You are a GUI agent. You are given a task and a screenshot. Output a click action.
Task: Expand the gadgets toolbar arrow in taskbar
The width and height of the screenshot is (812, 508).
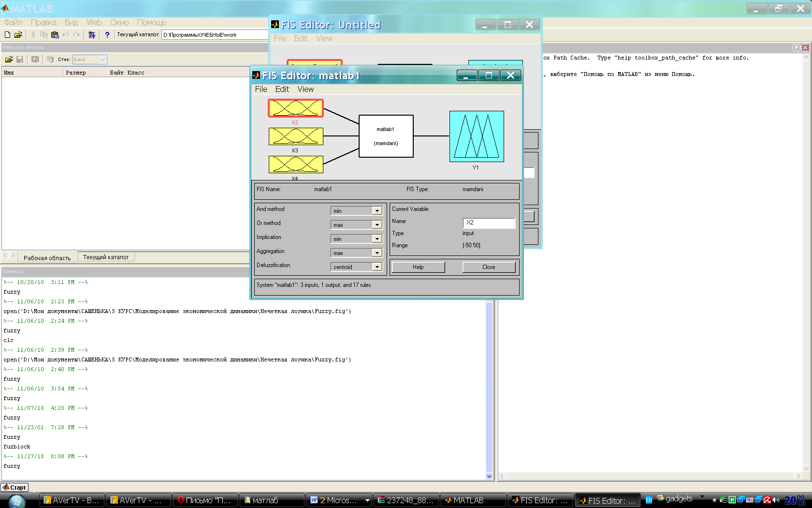(702, 497)
